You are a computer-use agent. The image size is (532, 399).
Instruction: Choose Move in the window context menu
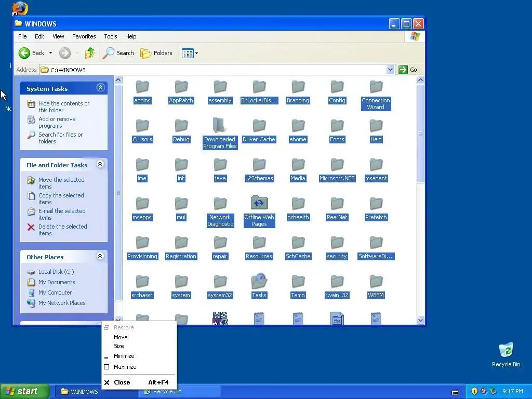[x=139, y=337]
